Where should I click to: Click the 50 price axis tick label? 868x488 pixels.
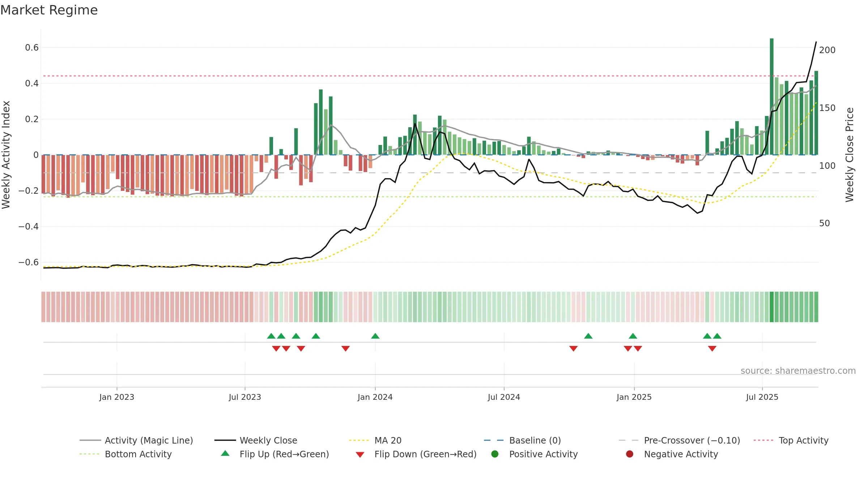(x=824, y=223)
